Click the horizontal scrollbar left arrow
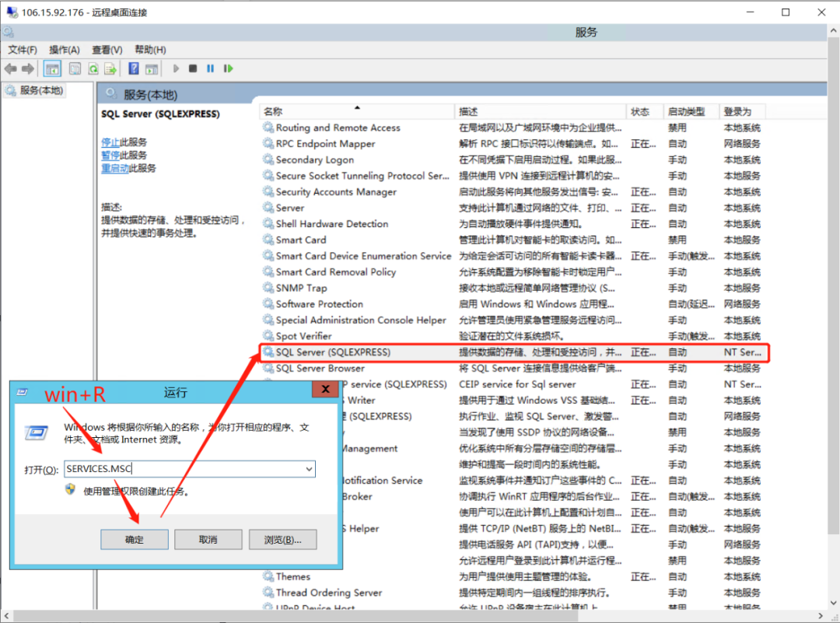Viewport: 840px width, 623px height. (6, 615)
